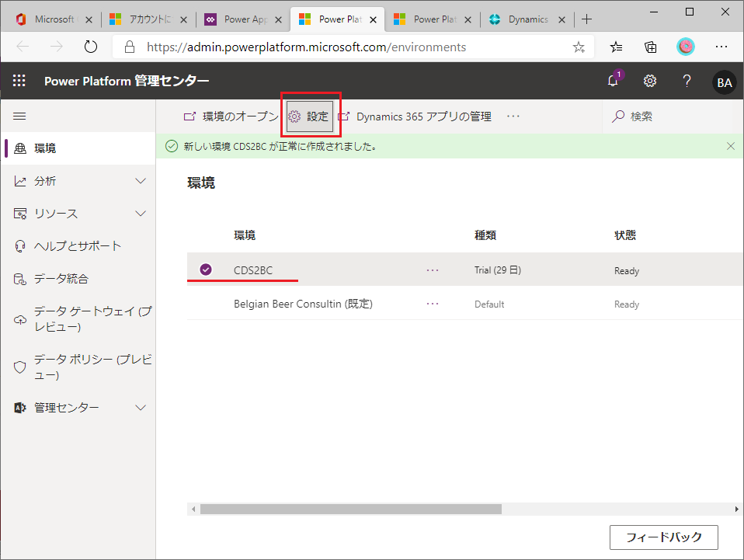
Task: Click Ready status for Belgian Beer row
Action: tap(626, 304)
